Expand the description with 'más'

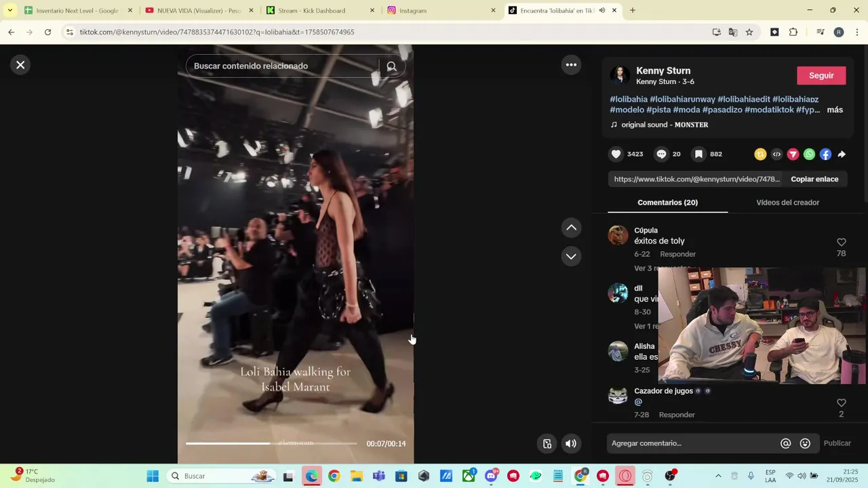[835, 110]
